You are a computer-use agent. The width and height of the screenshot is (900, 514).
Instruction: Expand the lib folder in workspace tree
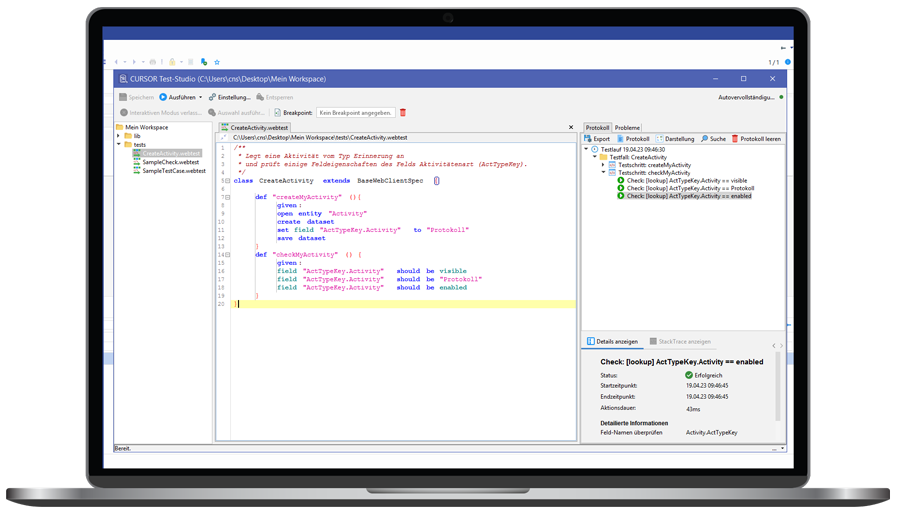119,136
